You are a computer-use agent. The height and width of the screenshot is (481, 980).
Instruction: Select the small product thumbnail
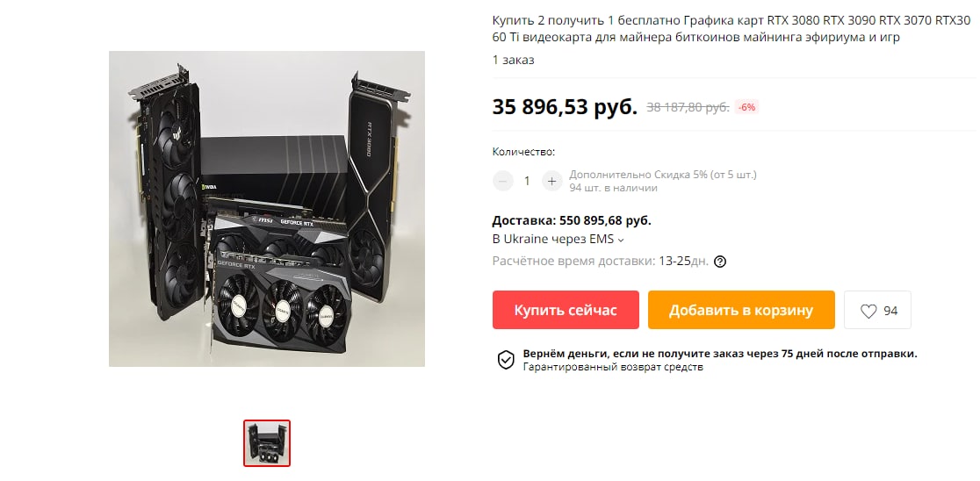(x=267, y=443)
